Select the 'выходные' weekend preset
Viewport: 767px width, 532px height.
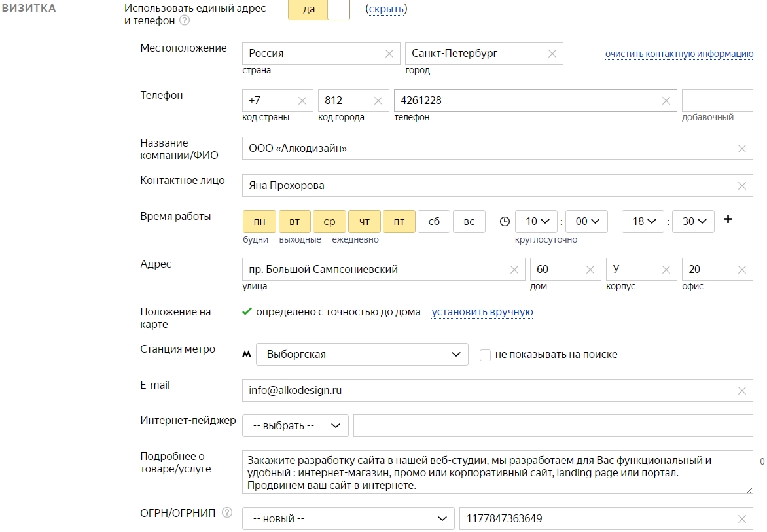click(300, 240)
